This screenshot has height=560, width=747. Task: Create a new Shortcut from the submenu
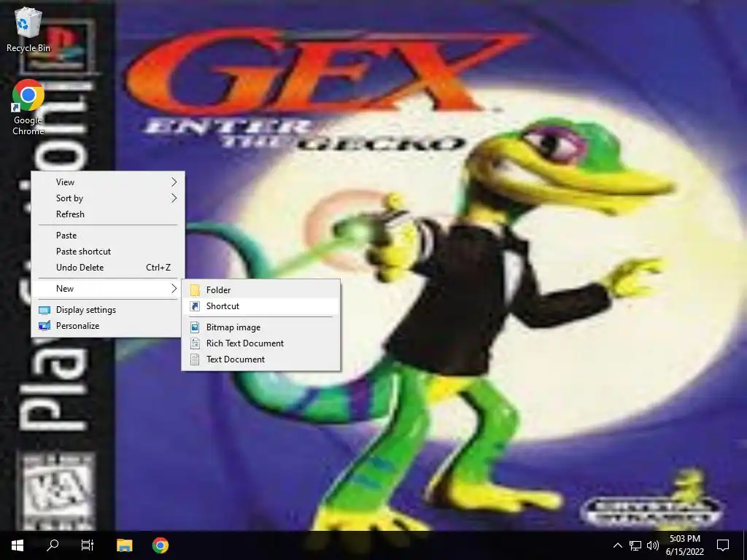coord(261,306)
